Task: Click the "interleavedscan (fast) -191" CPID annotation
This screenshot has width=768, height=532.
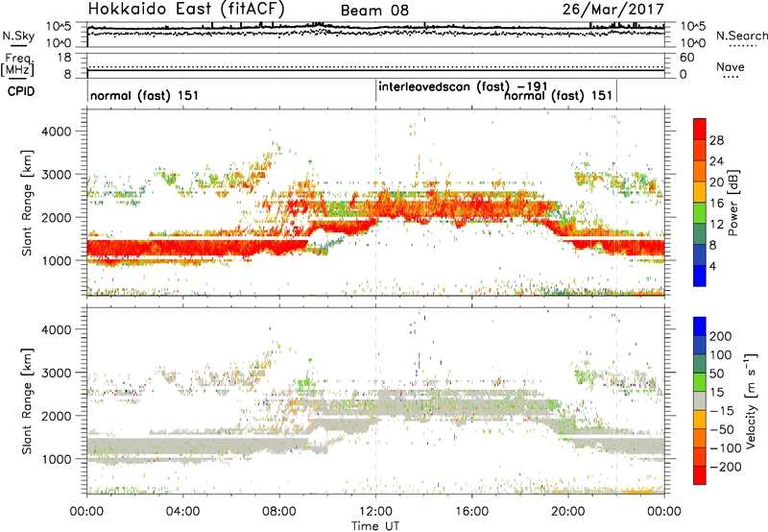Action: coord(463,86)
